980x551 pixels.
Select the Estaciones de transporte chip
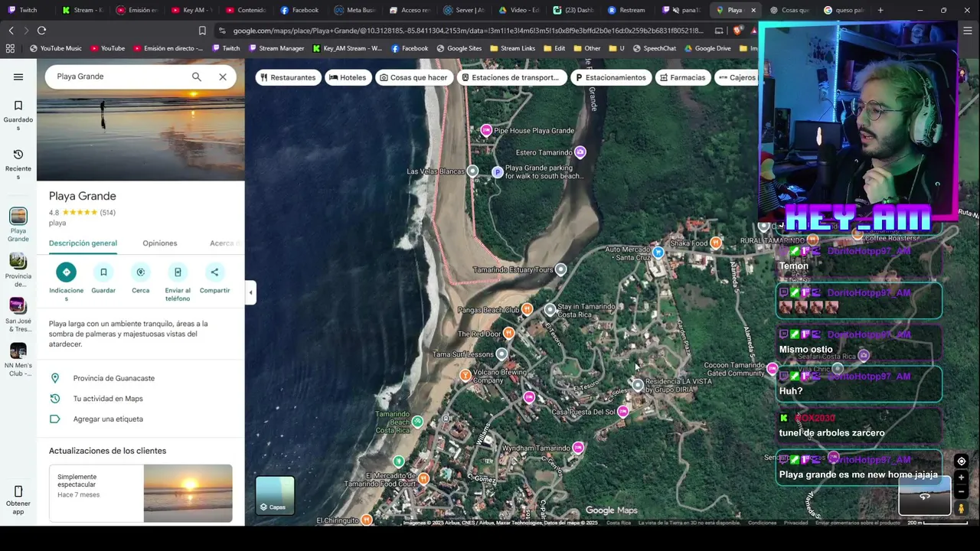(x=511, y=77)
